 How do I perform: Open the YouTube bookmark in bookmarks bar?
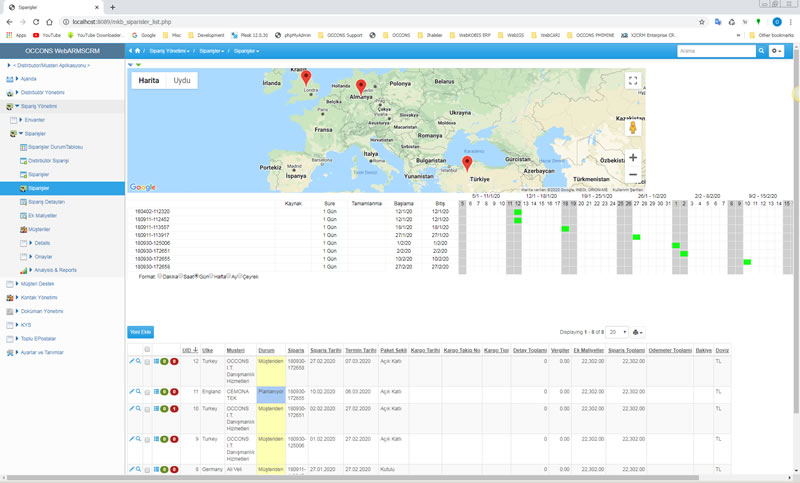[x=46, y=35]
